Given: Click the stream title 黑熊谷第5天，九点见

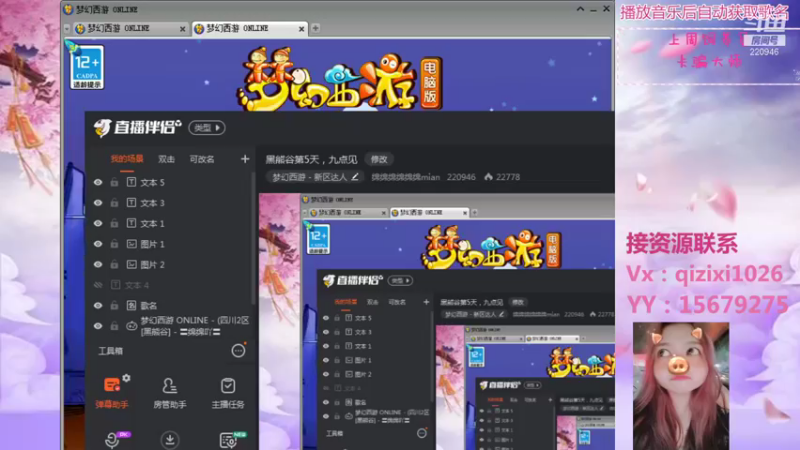Looking at the screenshot, I should click(311, 160).
